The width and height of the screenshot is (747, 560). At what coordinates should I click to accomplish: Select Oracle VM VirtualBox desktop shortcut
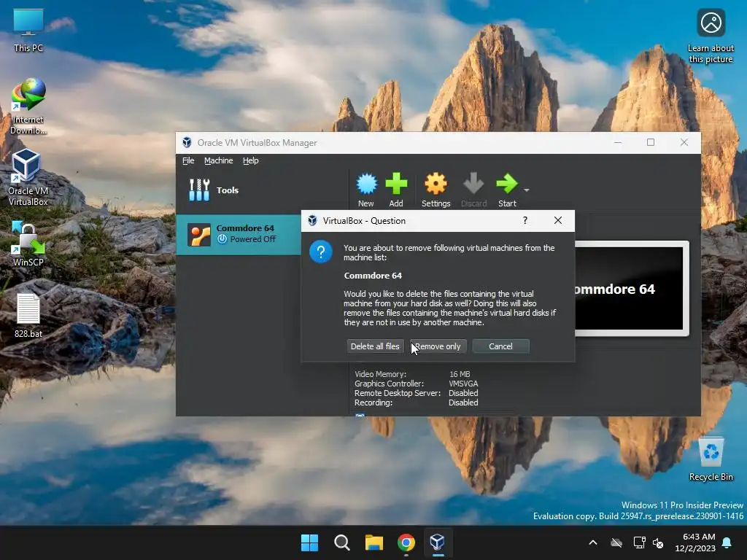[28, 177]
